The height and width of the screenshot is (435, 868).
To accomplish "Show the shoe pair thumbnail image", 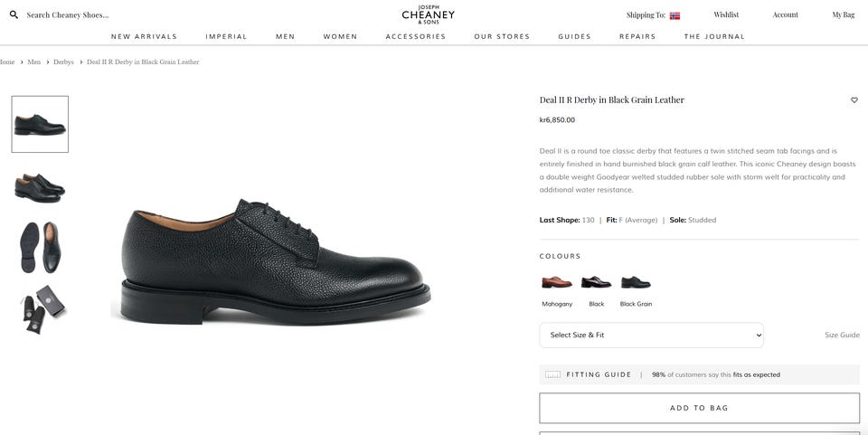I will point(40,188).
